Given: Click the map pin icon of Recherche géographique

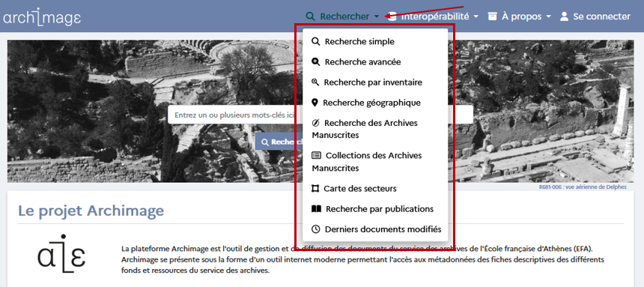Looking at the screenshot, I should tap(315, 103).
